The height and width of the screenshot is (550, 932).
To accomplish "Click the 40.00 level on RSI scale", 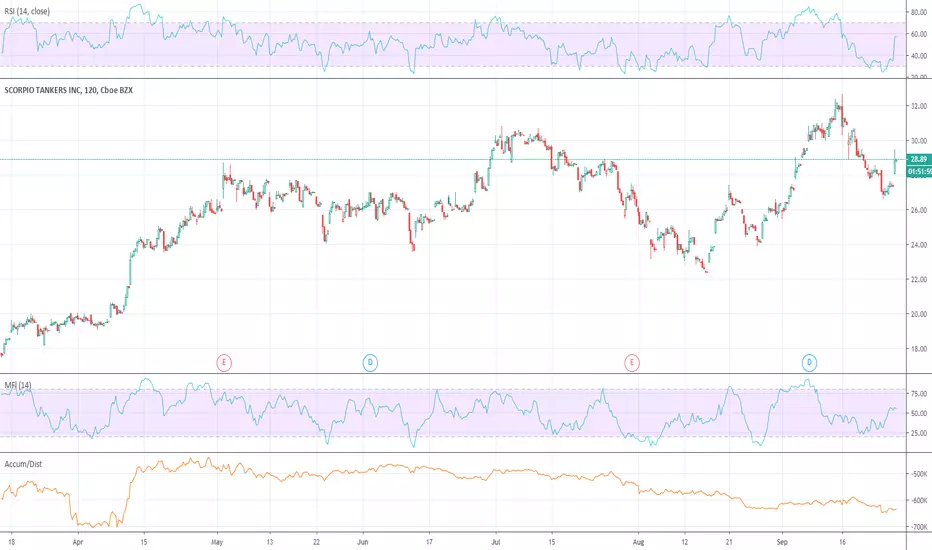I will 919,56.
